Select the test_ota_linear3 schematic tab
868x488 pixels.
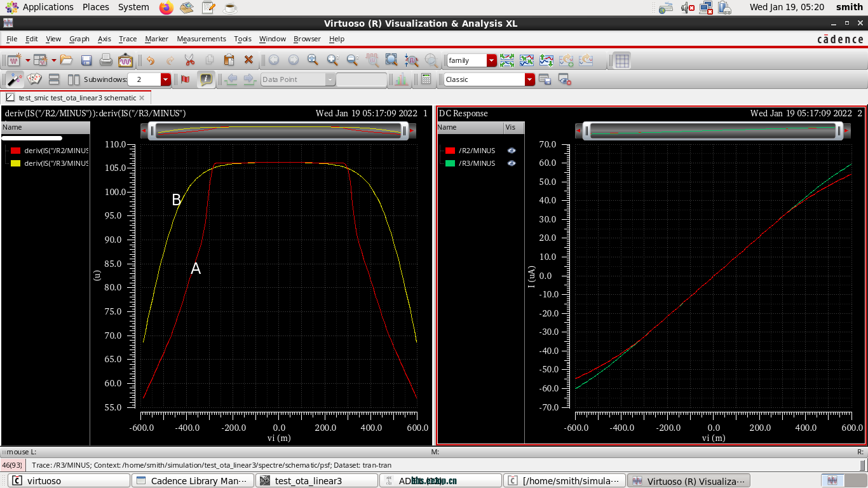[x=77, y=98]
